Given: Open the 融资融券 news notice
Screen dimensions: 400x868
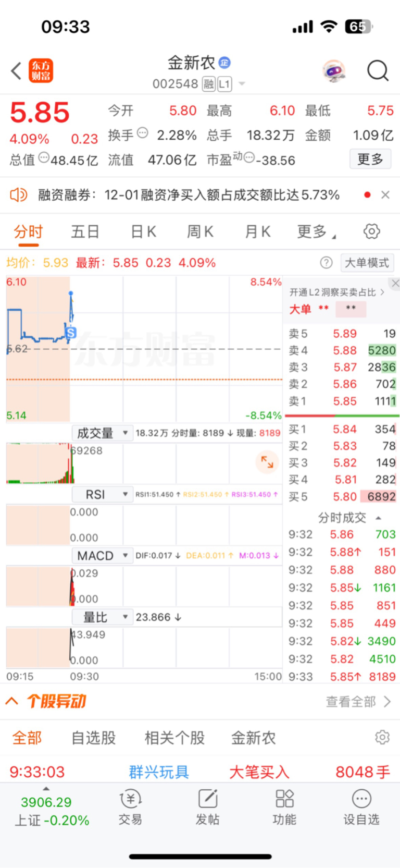Looking at the screenshot, I should point(189,195).
